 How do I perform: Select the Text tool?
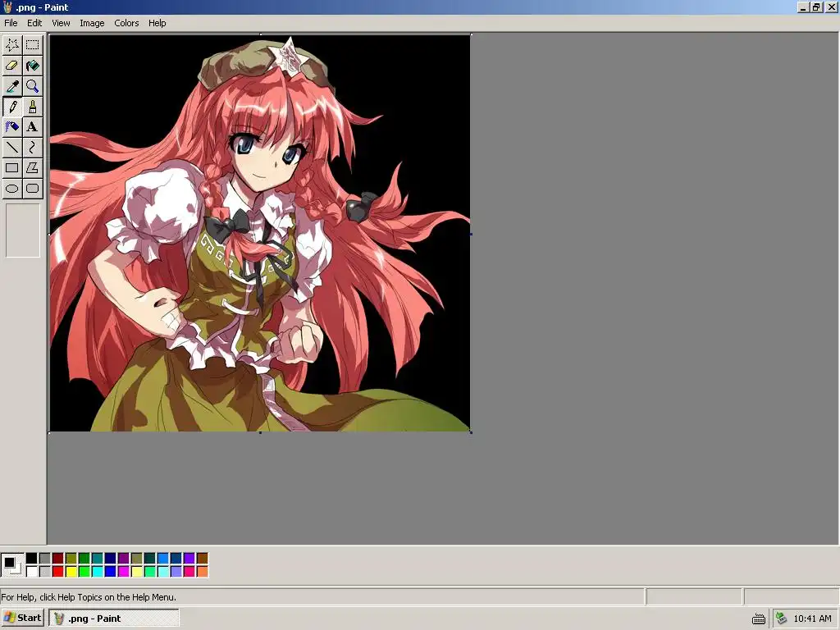(33, 127)
